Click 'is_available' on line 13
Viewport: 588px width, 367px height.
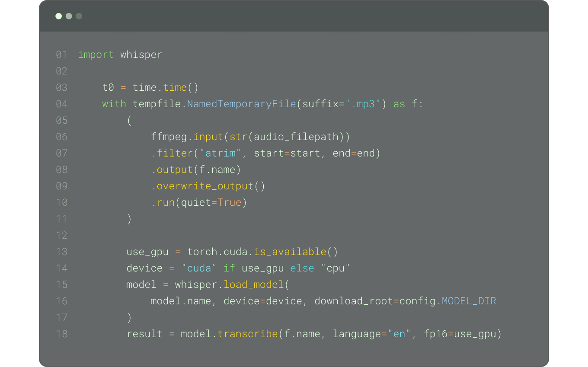[290, 252]
